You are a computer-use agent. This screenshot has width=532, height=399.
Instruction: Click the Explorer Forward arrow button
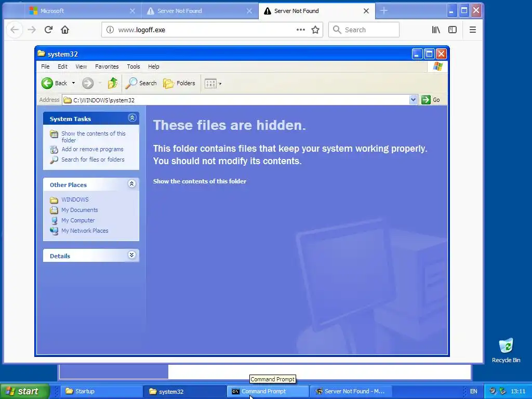pyautogui.click(x=87, y=83)
